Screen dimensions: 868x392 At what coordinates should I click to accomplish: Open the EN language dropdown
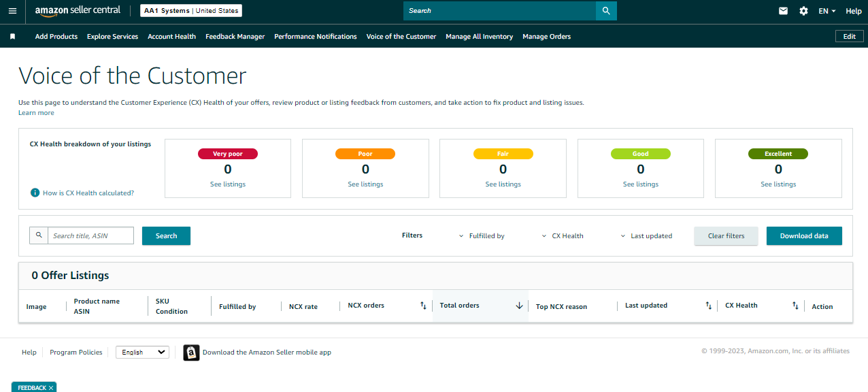[827, 11]
